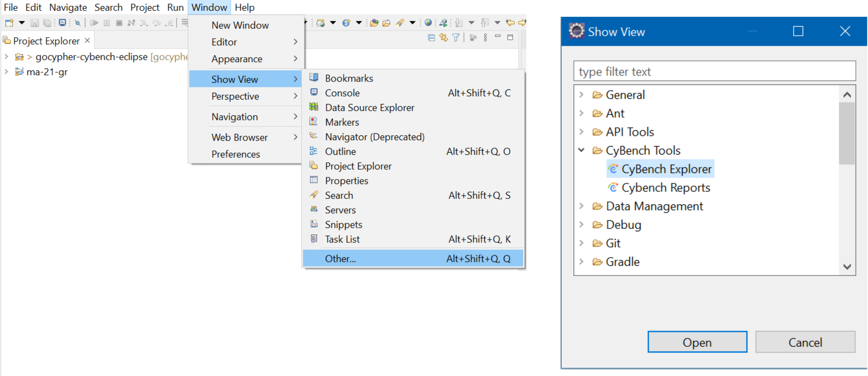The width and height of the screenshot is (868, 376).
Task: Click the Resume debug icon
Action: (94, 23)
